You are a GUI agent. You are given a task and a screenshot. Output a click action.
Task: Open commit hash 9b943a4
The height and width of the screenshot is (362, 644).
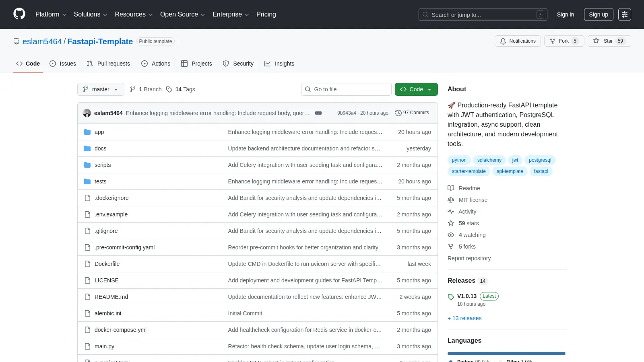347,113
